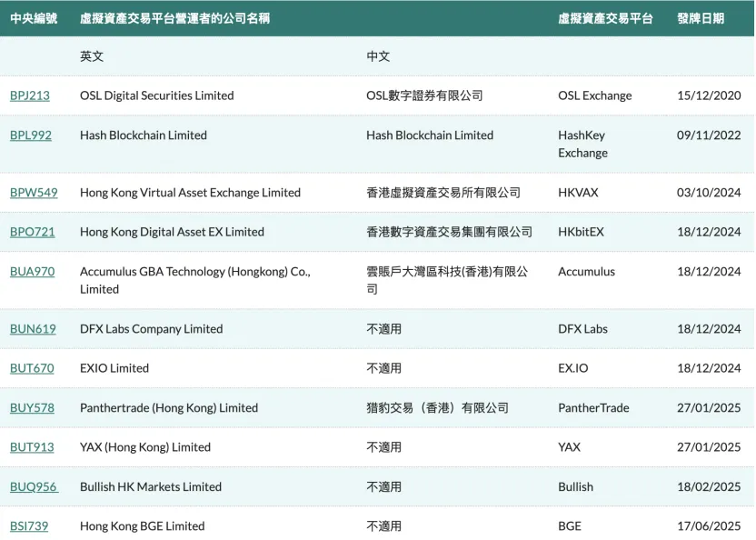
Task: Open the BPJ213 central number link
Action: click(x=30, y=95)
